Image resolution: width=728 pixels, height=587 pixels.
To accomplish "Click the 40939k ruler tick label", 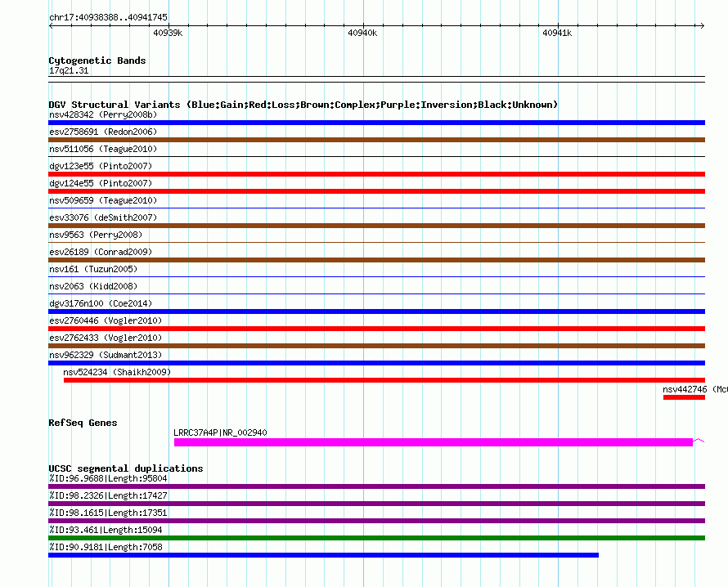I will pyautogui.click(x=168, y=33).
